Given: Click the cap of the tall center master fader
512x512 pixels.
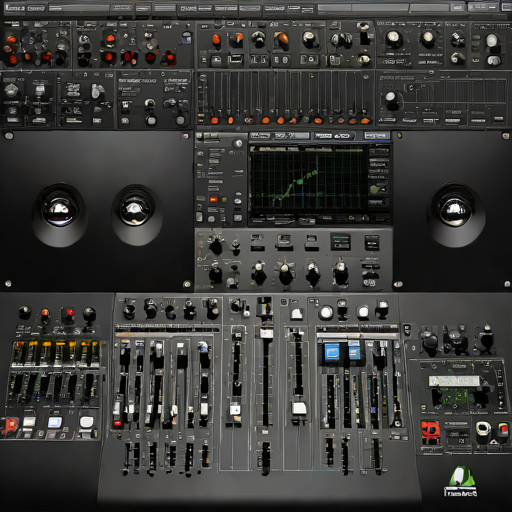Looking at the screenshot, I should click(x=266, y=333).
